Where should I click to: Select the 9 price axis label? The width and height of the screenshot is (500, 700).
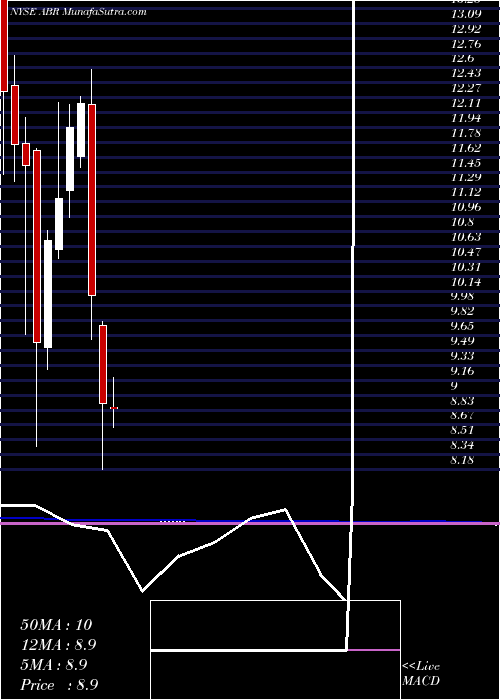pos(454,386)
